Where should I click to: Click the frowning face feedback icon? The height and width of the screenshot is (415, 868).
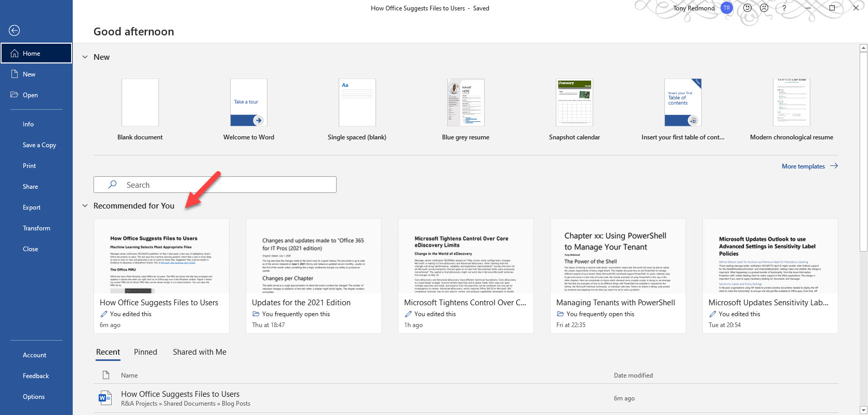tap(764, 8)
